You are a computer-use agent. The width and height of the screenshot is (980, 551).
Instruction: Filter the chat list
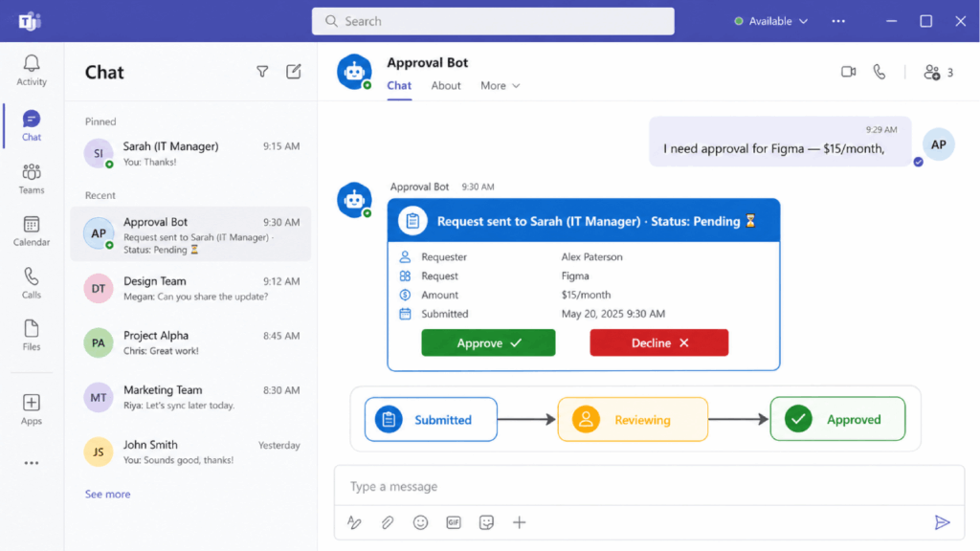[262, 72]
